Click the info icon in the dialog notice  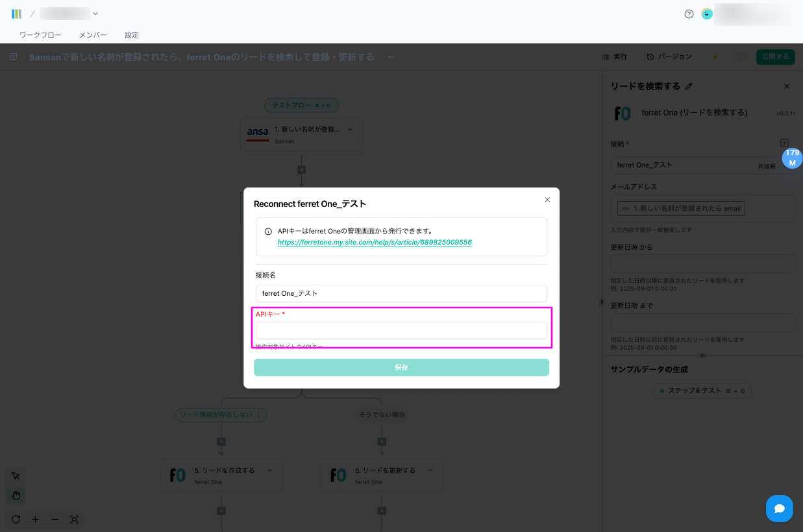[x=268, y=231]
